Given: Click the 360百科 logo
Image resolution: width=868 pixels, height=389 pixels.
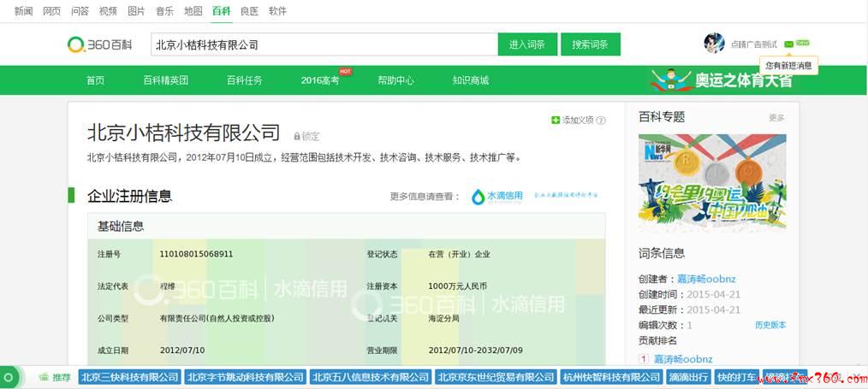Looking at the screenshot, I should pos(99,44).
